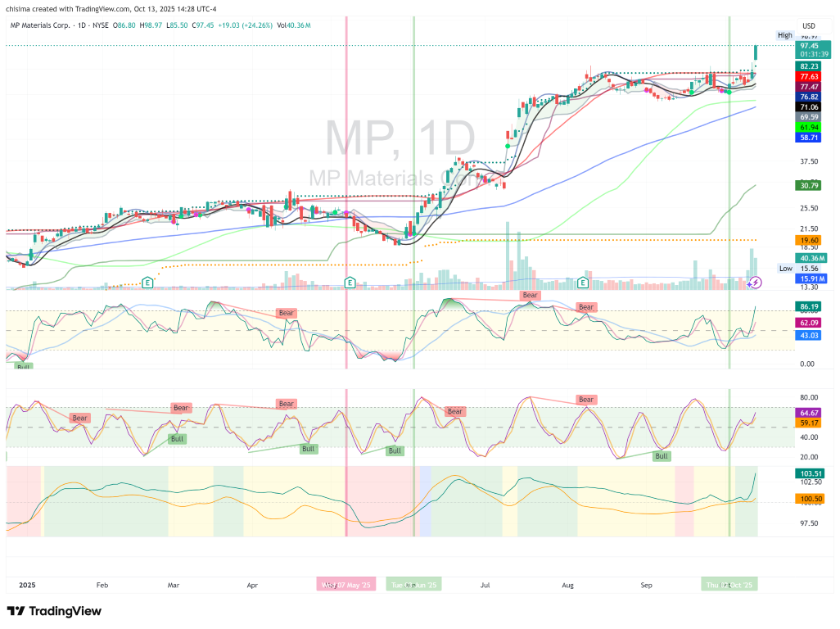This screenshot has height=629, width=840.
Task: Click the Vol 40.36 M header text
Action: (294, 25)
